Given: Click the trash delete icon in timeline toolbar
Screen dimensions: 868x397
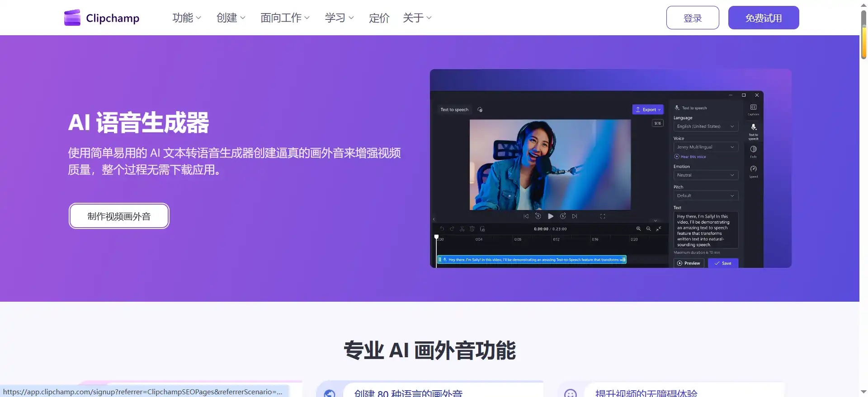Looking at the screenshot, I should [x=472, y=229].
